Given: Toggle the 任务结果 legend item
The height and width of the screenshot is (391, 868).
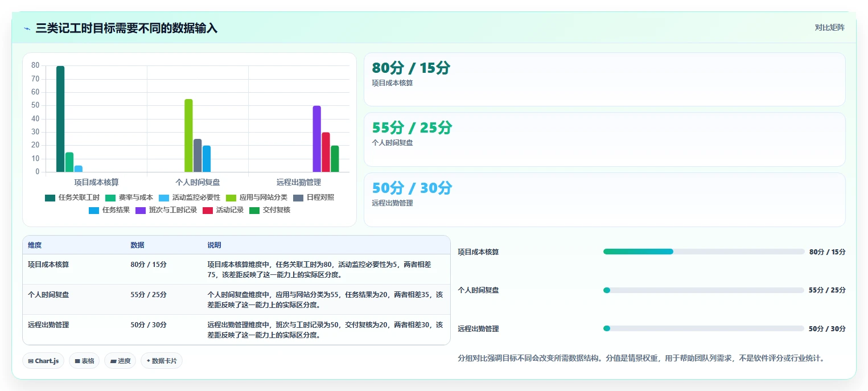Looking at the screenshot, I should tap(109, 210).
